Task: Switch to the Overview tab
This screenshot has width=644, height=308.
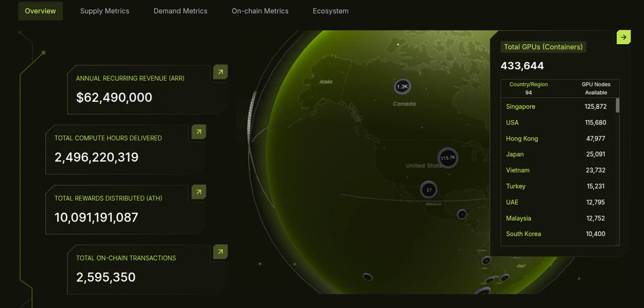Action: click(x=40, y=11)
